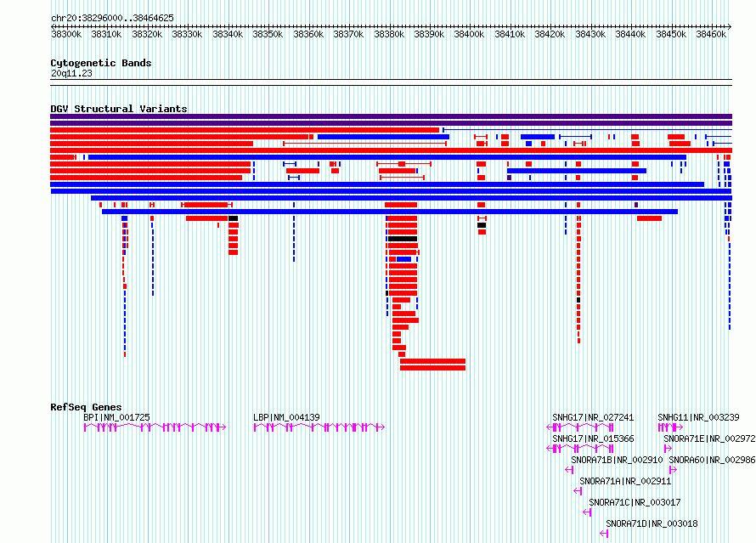Click the 38330k ruler label

coord(187,34)
